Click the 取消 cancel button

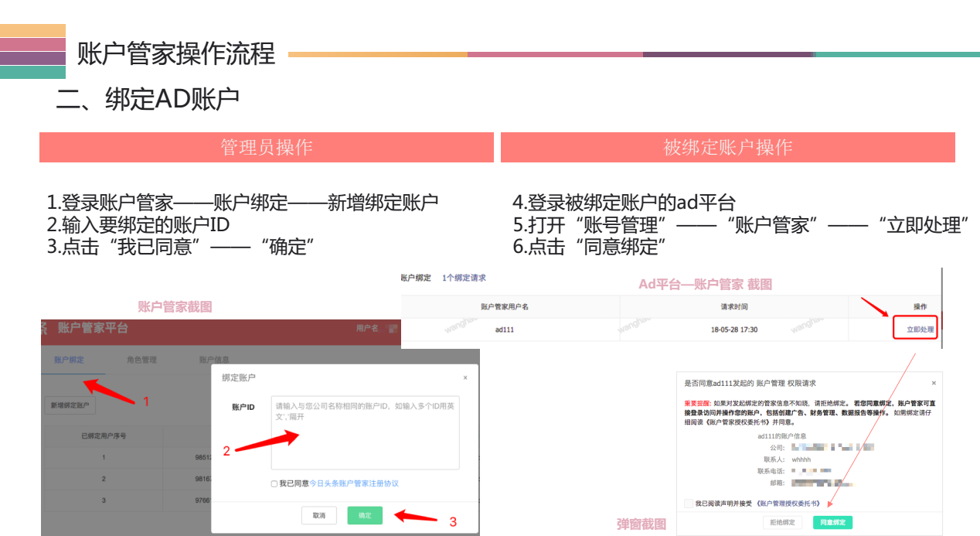320,514
